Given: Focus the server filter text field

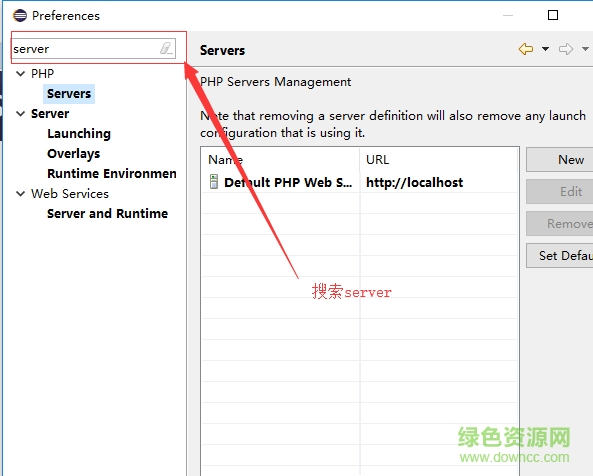Looking at the screenshot, I should click(86, 49).
